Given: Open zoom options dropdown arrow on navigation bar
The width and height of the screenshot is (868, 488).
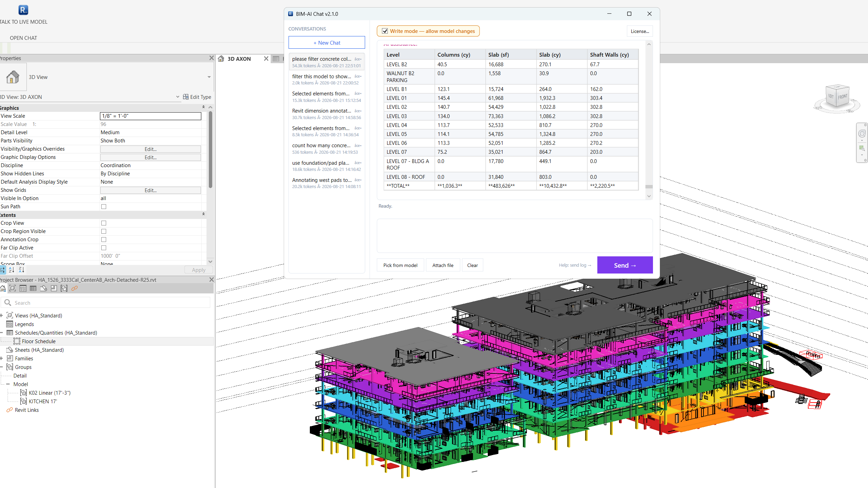Looking at the screenshot, I should [x=862, y=155].
